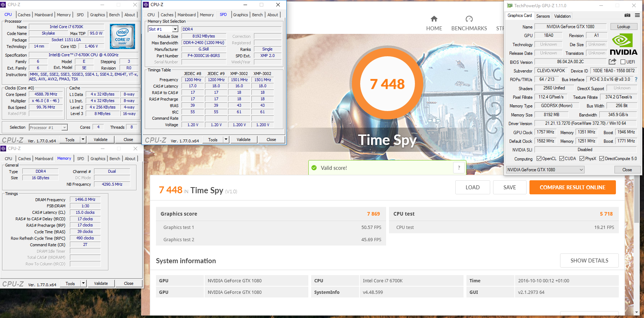Select Graphics tab in the Memory window
644x318 pixels.
tap(98, 159)
